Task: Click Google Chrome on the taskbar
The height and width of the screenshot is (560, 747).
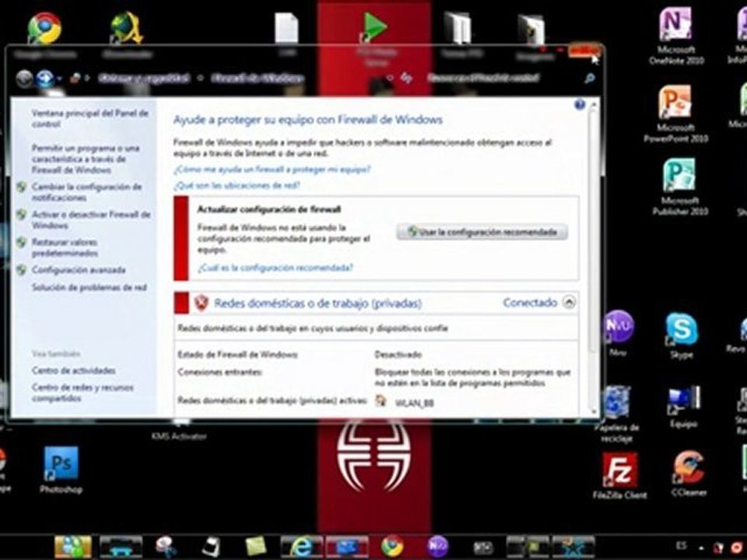Action: pos(392,546)
